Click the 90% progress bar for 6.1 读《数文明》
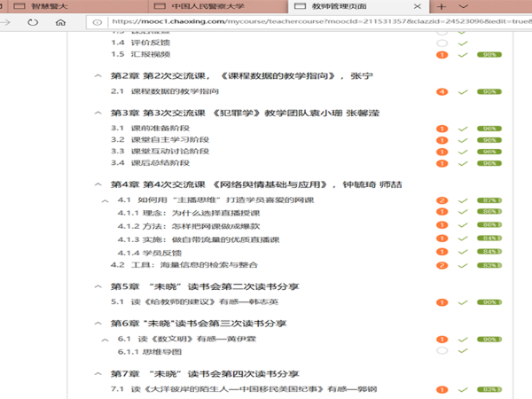The width and height of the screenshot is (532, 399). coord(489,340)
